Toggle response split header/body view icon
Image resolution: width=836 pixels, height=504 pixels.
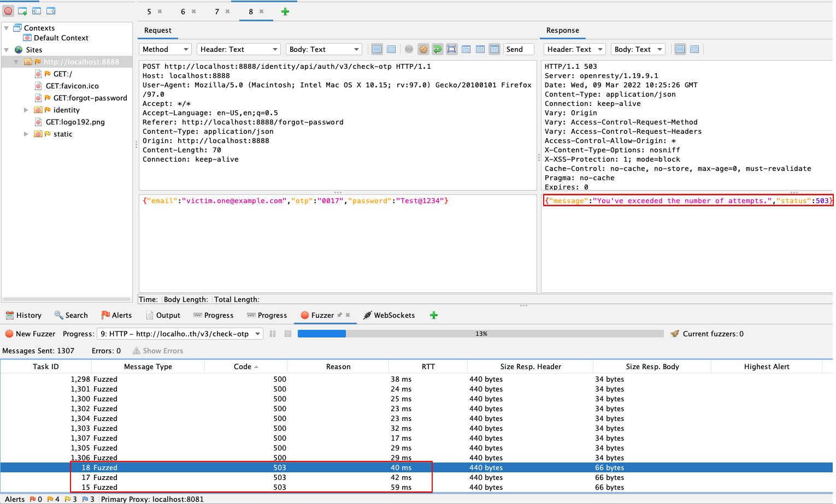click(680, 49)
